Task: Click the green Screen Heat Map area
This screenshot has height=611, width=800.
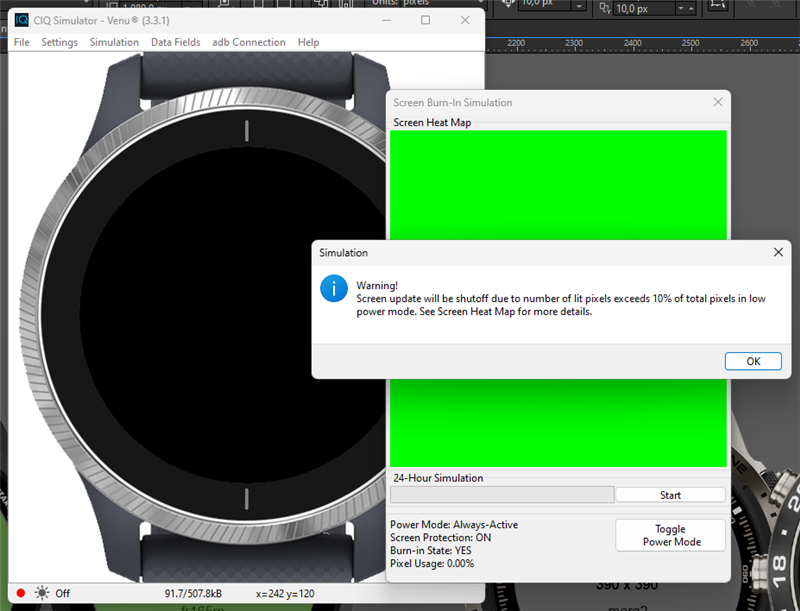Action: [x=558, y=185]
